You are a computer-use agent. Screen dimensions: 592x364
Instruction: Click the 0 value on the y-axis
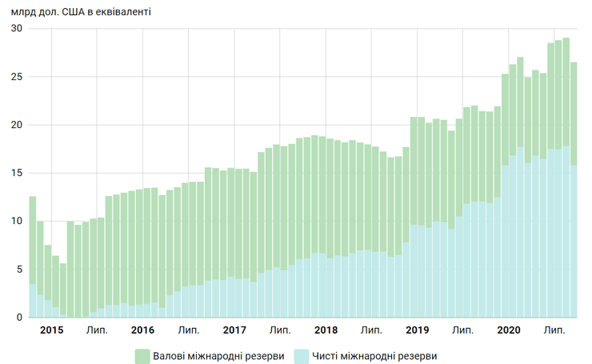click(19, 318)
